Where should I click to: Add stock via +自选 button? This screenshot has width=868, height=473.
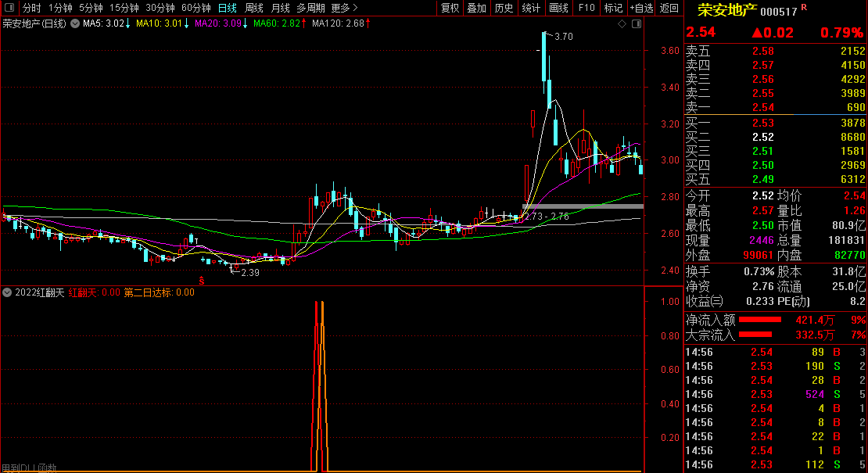[x=641, y=8]
